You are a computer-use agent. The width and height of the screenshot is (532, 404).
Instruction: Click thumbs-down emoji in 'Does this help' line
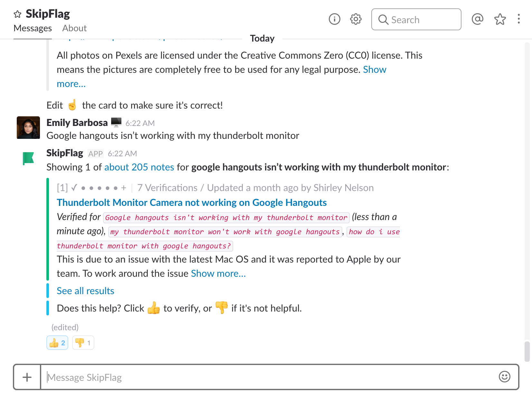222,308
